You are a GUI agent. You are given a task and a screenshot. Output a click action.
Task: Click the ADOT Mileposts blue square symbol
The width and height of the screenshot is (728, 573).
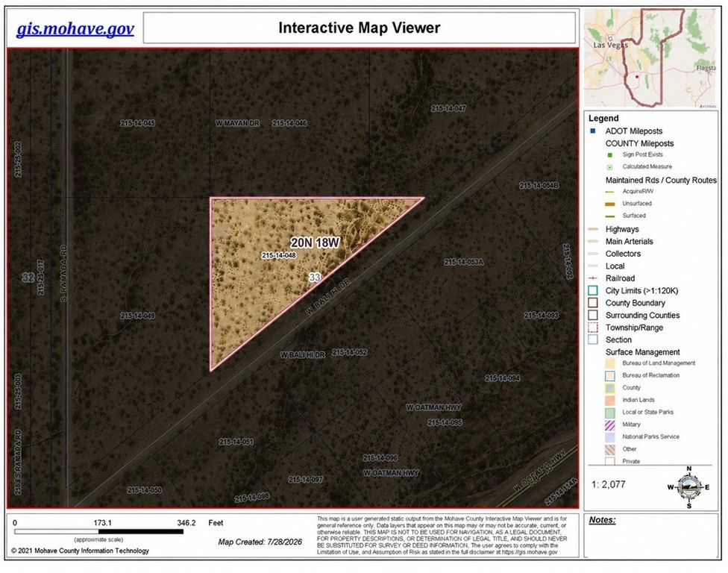tap(592, 131)
